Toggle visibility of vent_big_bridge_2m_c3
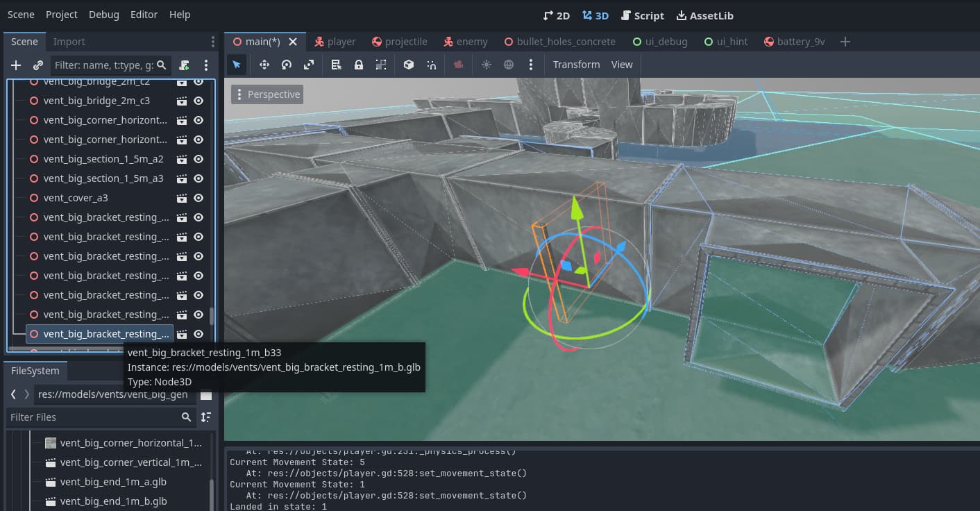 click(198, 101)
